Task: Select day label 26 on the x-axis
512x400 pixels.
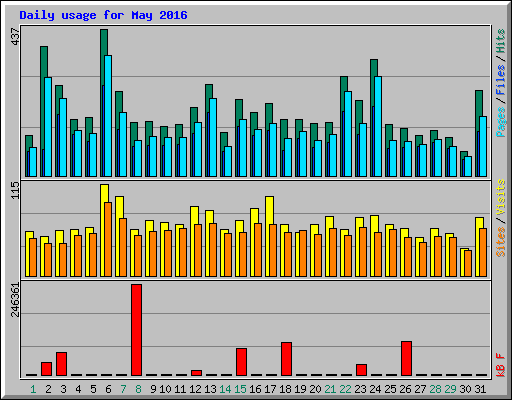Action: [405, 389]
